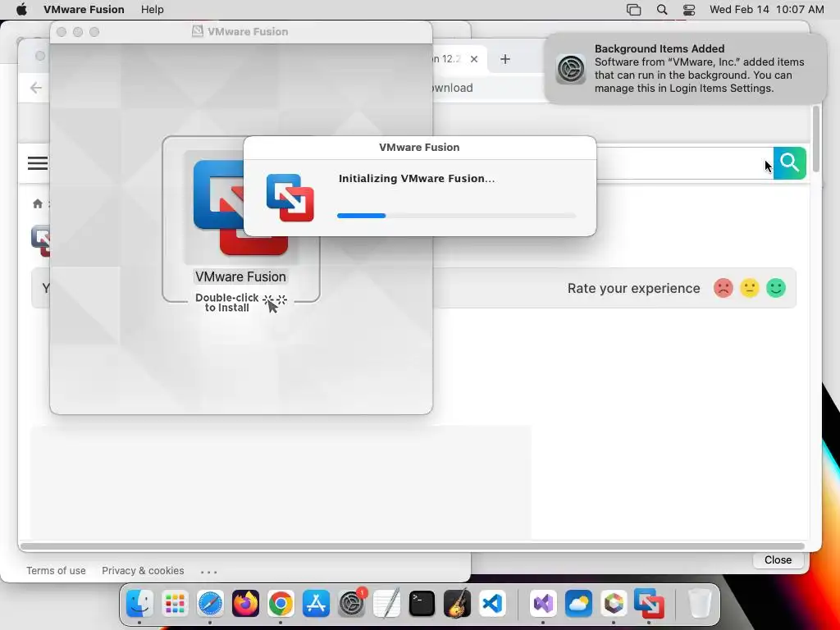Rate experience with the green happy face
The width and height of the screenshot is (840, 630).
click(776, 288)
